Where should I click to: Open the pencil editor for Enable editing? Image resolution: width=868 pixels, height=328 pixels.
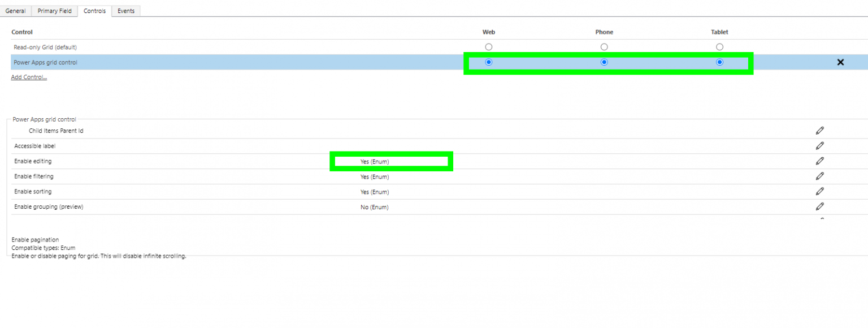(x=820, y=161)
